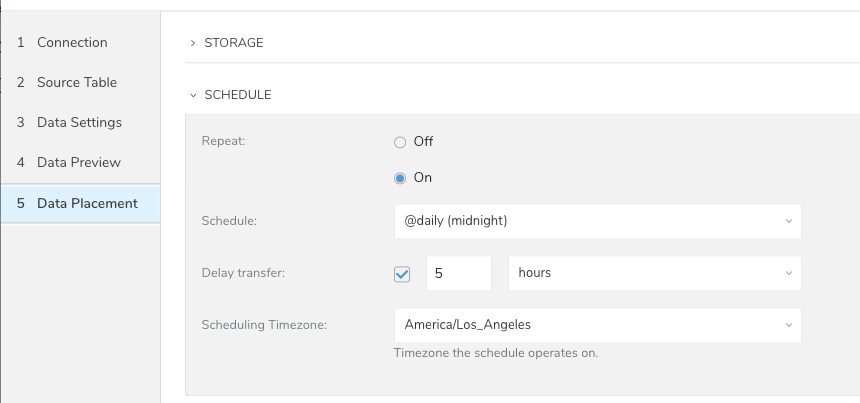This screenshot has height=403, width=860.
Task: Switch to the Data Settings step
Action: point(79,122)
